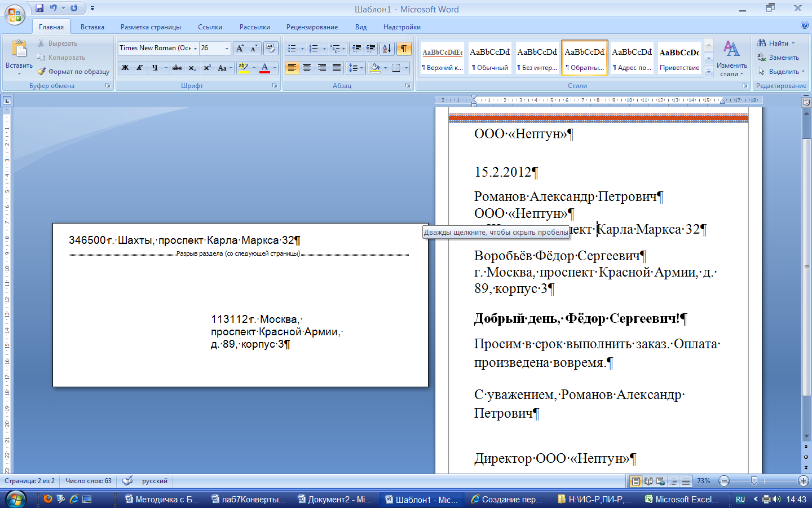Apply Приветствие style
Image resolution: width=812 pixels, height=508 pixels.
679,58
